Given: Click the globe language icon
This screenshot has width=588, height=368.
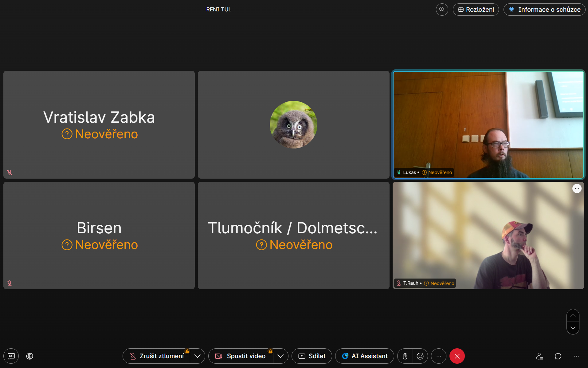Looking at the screenshot, I should coord(30,356).
